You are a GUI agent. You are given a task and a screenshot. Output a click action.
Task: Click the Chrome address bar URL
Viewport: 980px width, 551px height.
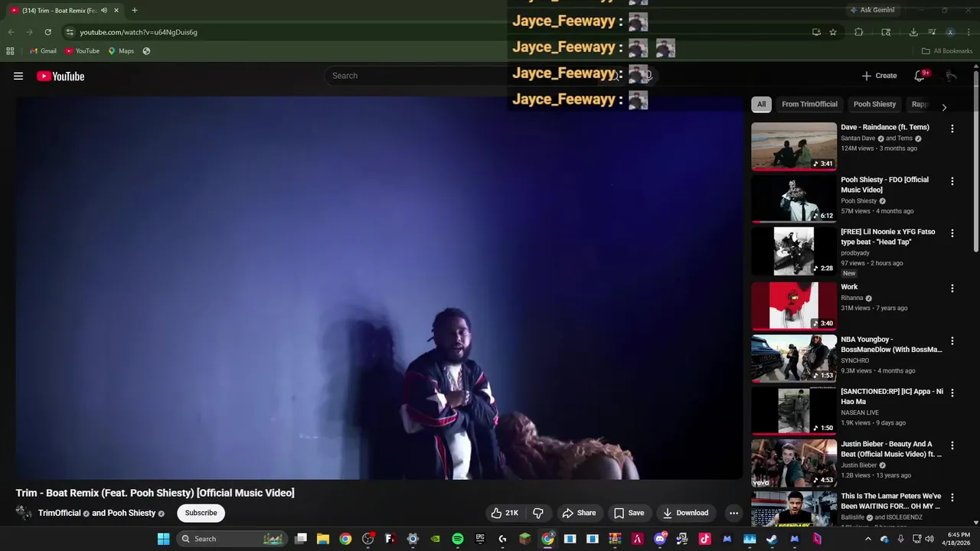point(139,32)
